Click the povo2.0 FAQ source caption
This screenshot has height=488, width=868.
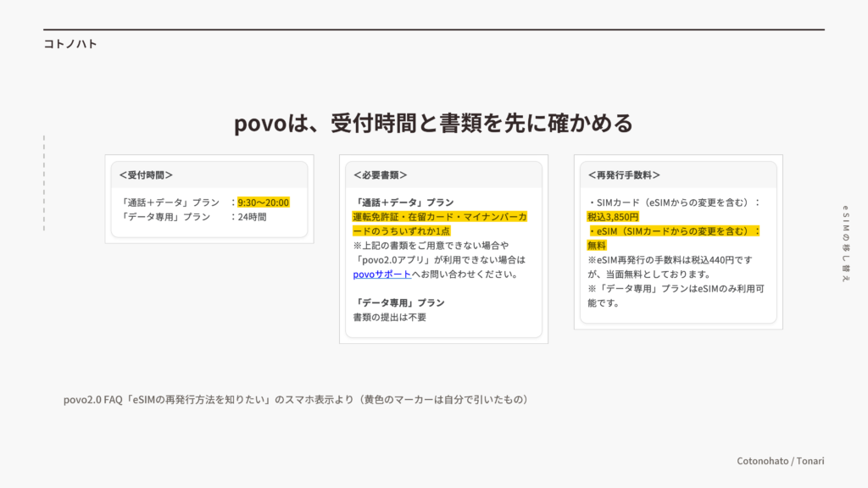point(297,400)
